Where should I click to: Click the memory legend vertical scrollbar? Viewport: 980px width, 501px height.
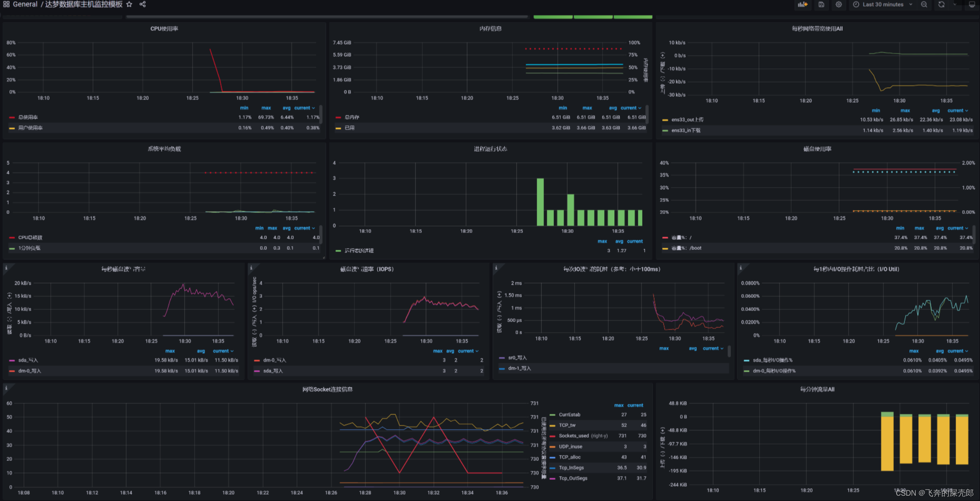tap(647, 114)
